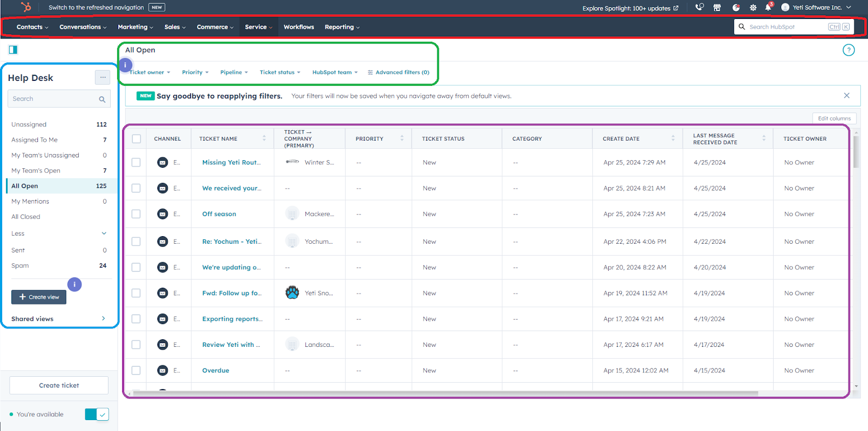The height and width of the screenshot is (431, 868).
Task: Click the Create ticket button
Action: [59, 385]
